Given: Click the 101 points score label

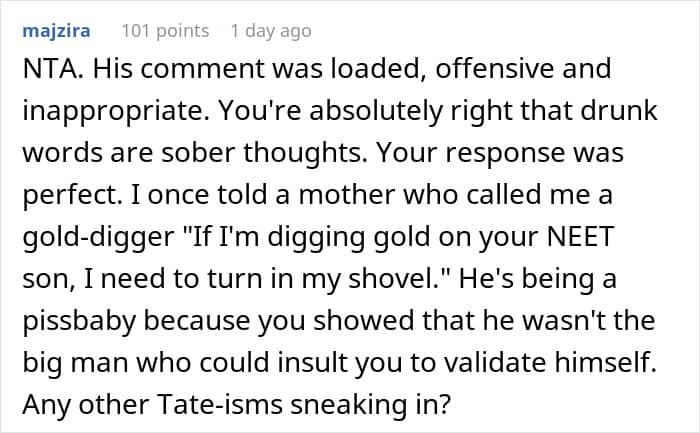Looking at the screenshot, I should coord(165,31).
